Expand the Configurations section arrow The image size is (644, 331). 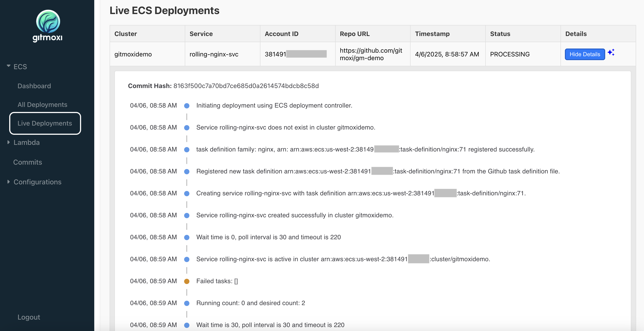[9, 182]
